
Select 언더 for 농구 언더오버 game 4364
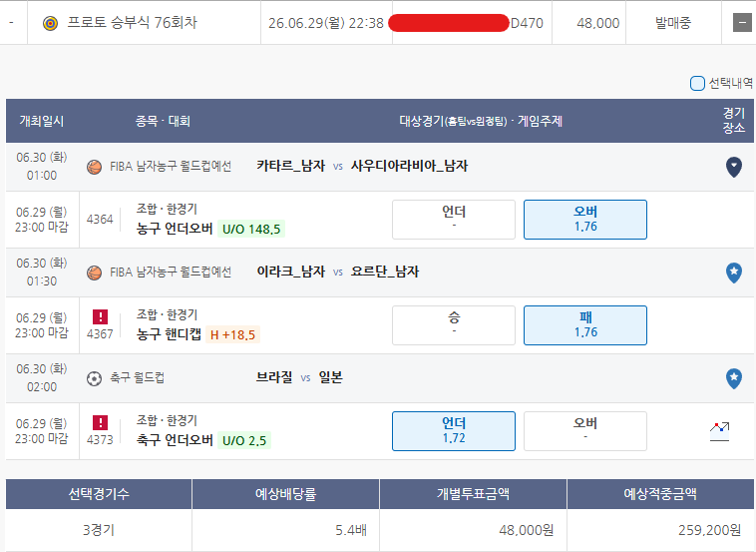coord(454,220)
